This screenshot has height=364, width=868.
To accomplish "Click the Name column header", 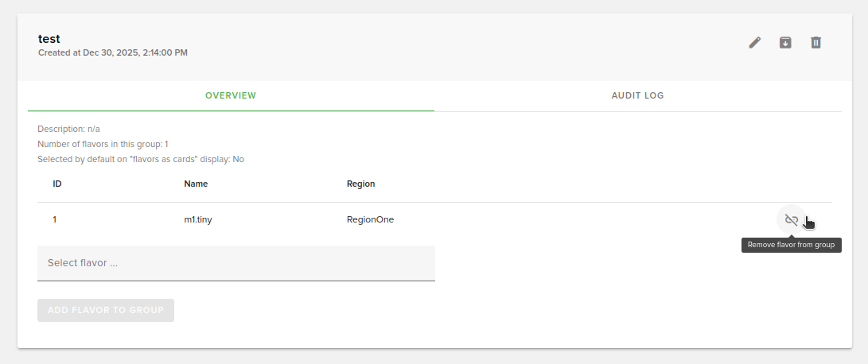I will (x=195, y=184).
